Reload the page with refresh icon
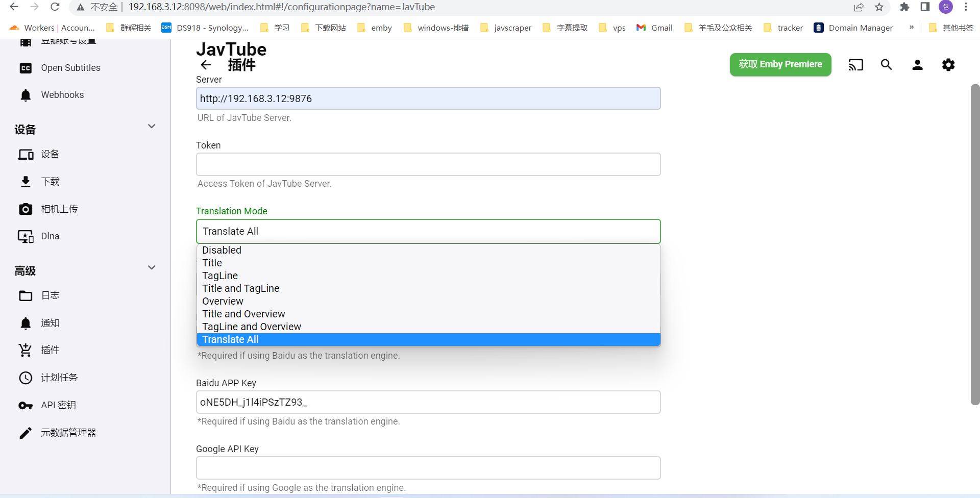Image resolution: width=980 pixels, height=498 pixels. tap(55, 7)
